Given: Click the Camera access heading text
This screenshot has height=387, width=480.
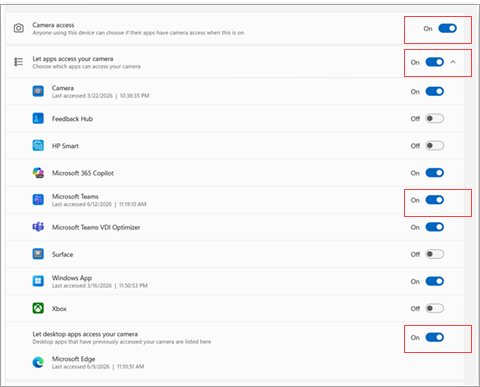Looking at the screenshot, I should 53,25.
